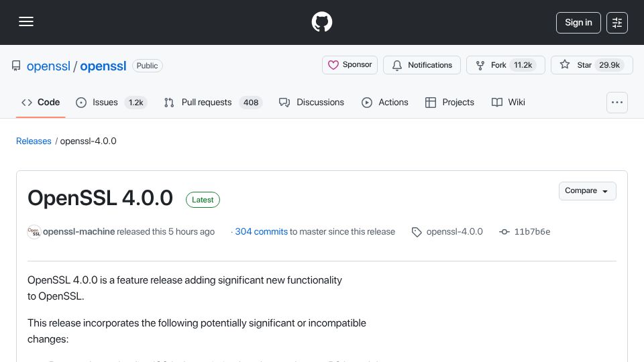Screen dimensions: 644x362
Task: Click 'released this 5 hours ago' text
Action: [x=166, y=231]
